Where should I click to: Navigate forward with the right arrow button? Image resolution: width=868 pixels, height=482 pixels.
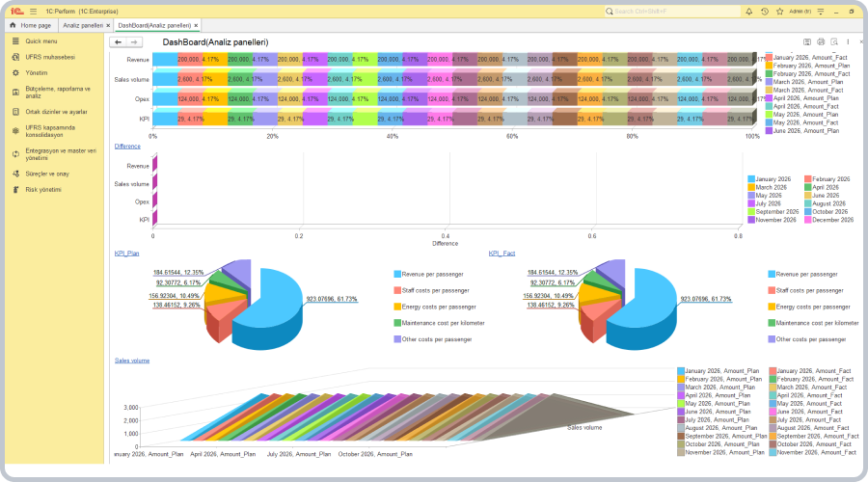134,42
